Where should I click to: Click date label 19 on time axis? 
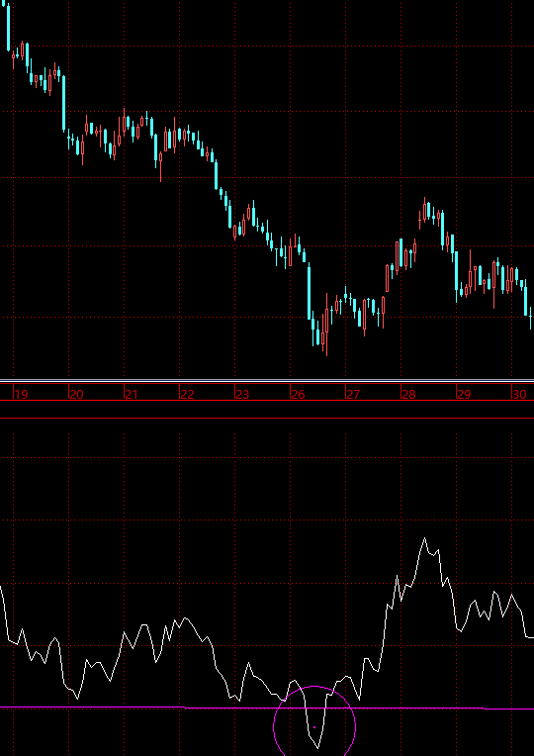(x=22, y=395)
